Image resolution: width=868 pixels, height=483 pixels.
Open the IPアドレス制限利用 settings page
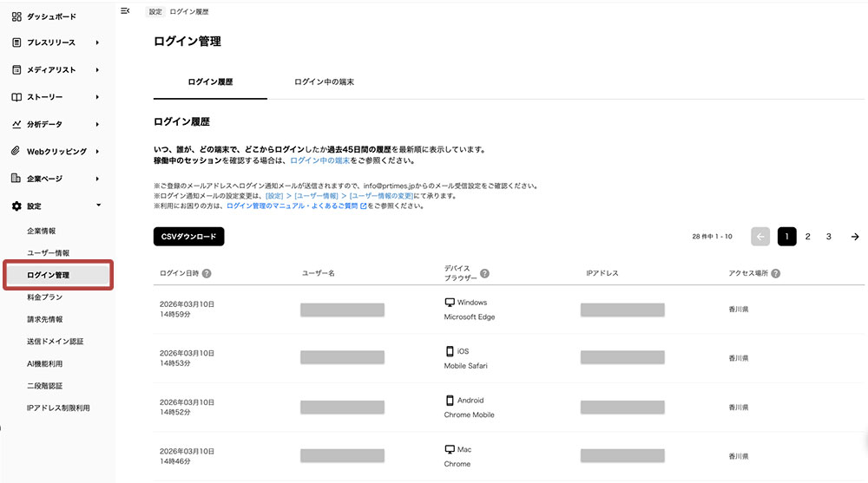click(x=58, y=408)
